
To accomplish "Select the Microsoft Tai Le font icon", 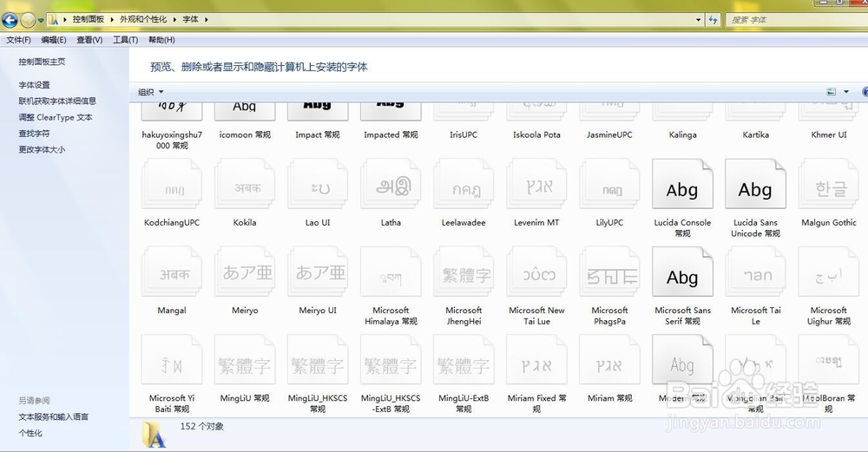I will [755, 272].
